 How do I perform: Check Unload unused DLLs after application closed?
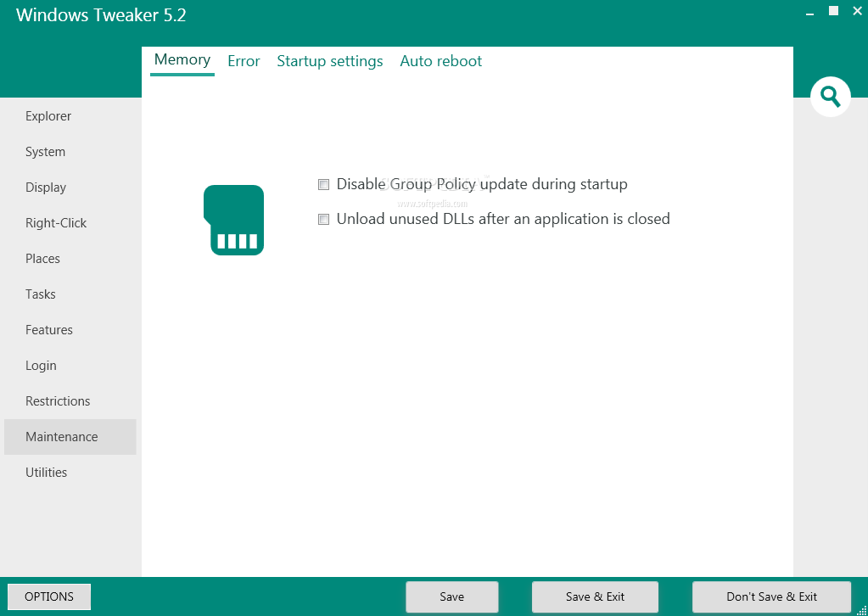(323, 220)
